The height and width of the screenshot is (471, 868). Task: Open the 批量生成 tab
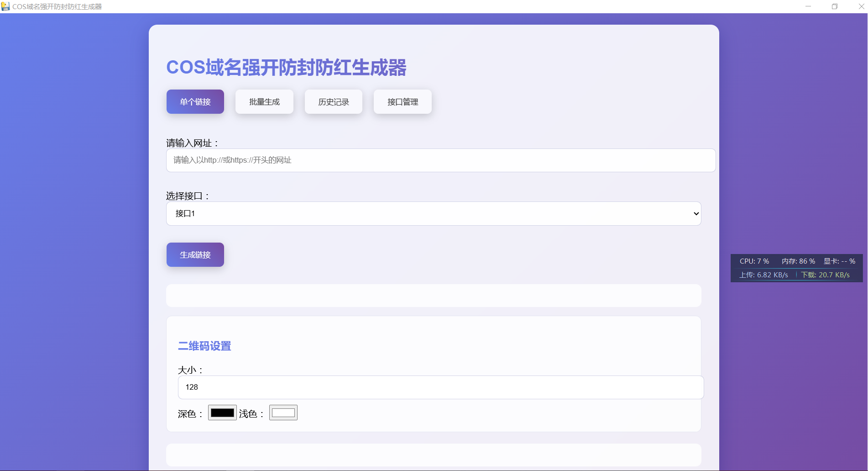click(x=264, y=101)
